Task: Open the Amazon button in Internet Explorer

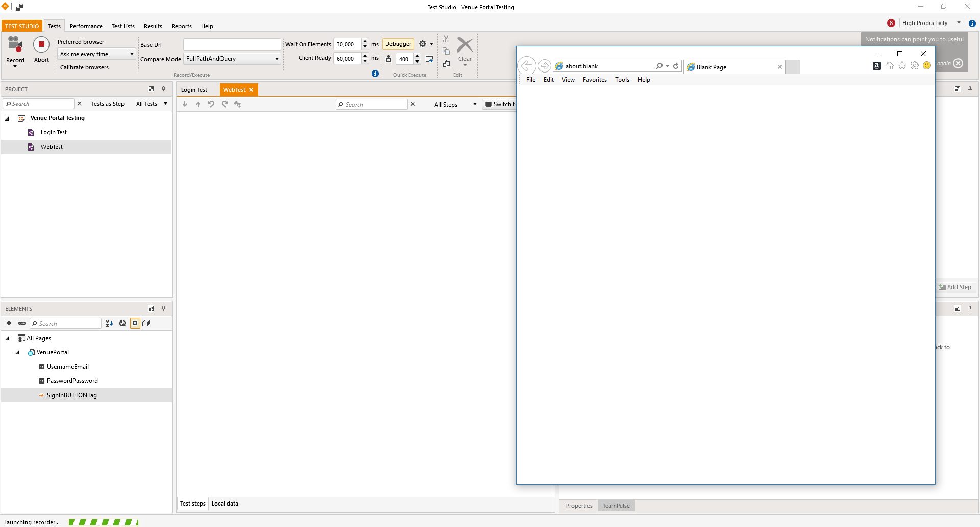Action: [x=877, y=65]
